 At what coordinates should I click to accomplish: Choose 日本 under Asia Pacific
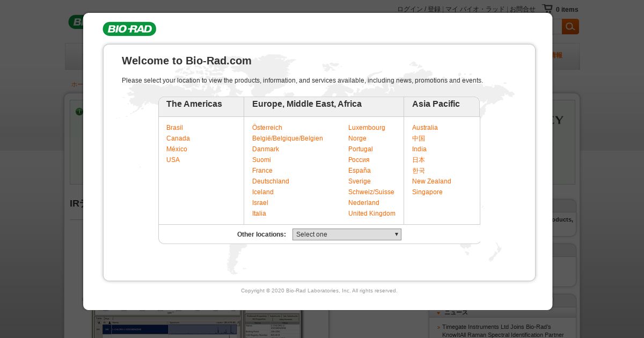(419, 160)
